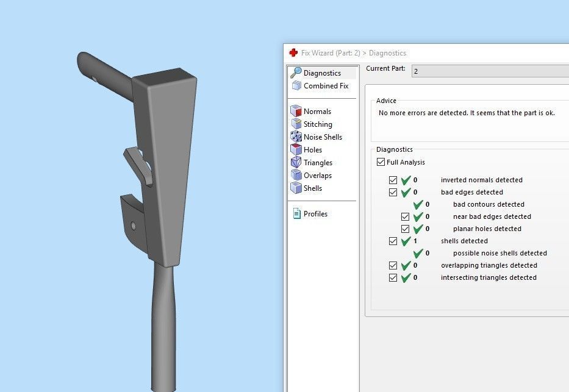Toggle the Full Analysis checkbox
569x392 pixels.
coord(381,162)
